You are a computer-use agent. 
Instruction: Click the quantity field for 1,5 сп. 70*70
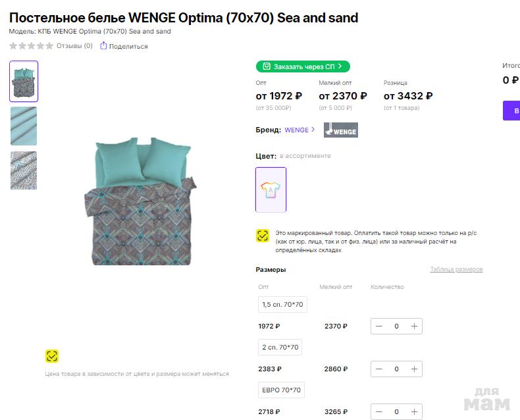click(x=396, y=327)
